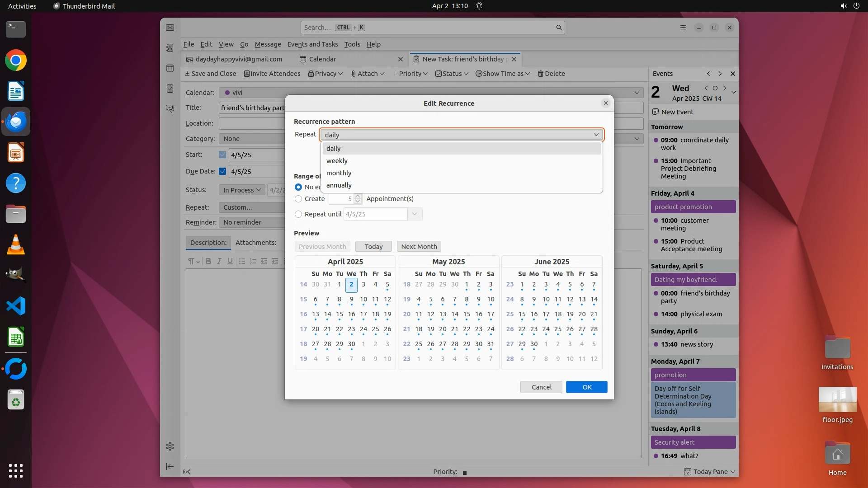Select the 'Repeat until' radio option
The height and width of the screenshot is (488, 868).
coord(298,214)
